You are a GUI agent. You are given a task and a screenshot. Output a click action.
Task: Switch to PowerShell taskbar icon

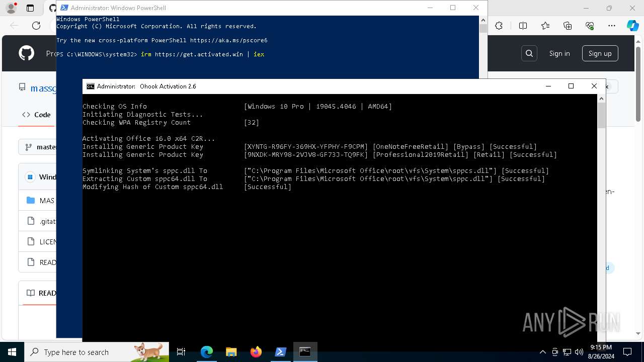click(281, 352)
